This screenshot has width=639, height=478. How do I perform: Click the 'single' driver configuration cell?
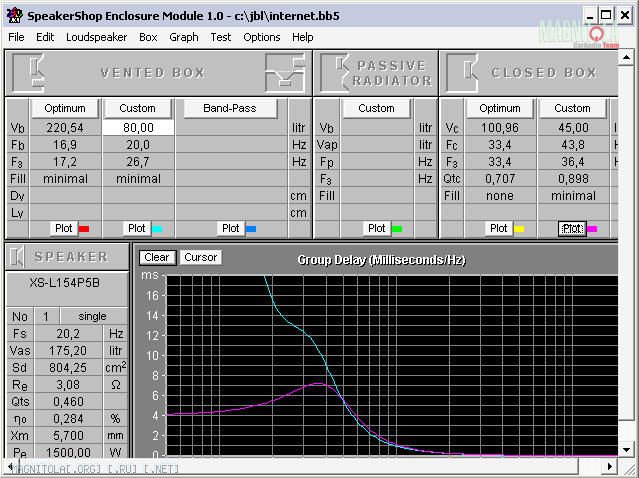(x=93, y=317)
